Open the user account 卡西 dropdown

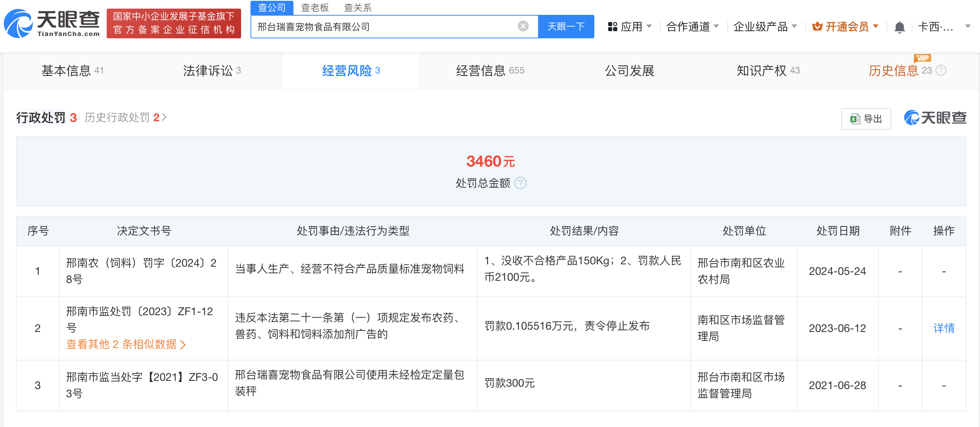click(x=944, y=27)
